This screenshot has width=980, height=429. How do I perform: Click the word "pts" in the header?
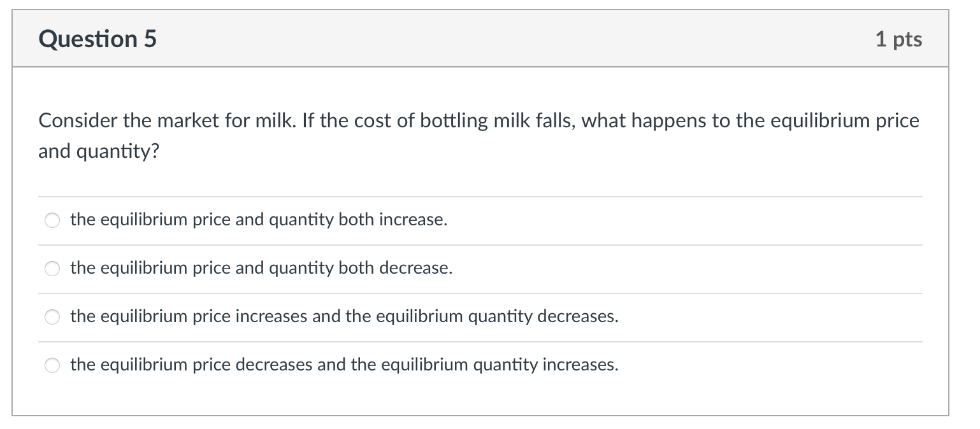pyautogui.click(x=907, y=39)
